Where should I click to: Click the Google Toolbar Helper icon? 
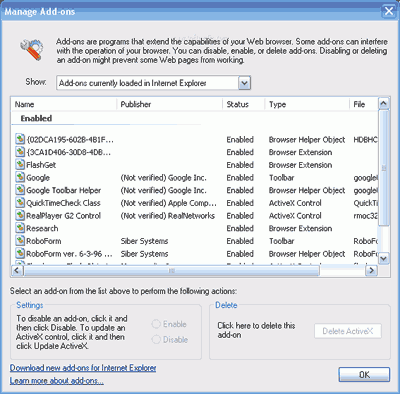(x=20, y=190)
